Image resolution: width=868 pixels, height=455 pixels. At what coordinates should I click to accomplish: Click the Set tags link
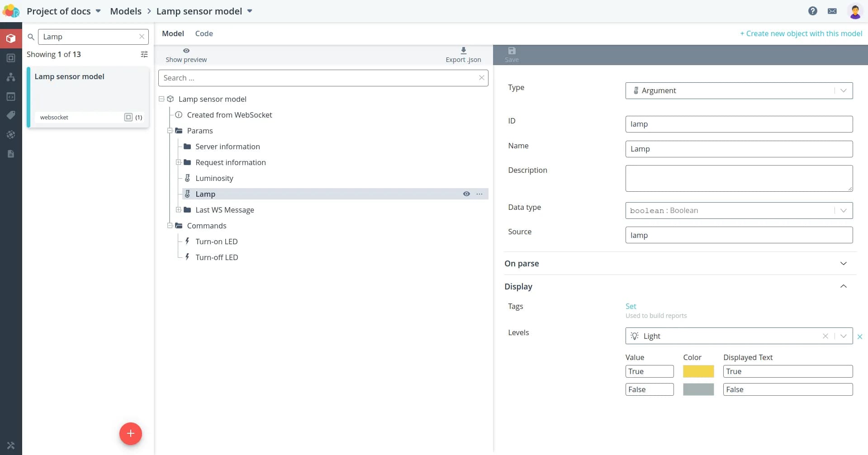click(x=631, y=306)
